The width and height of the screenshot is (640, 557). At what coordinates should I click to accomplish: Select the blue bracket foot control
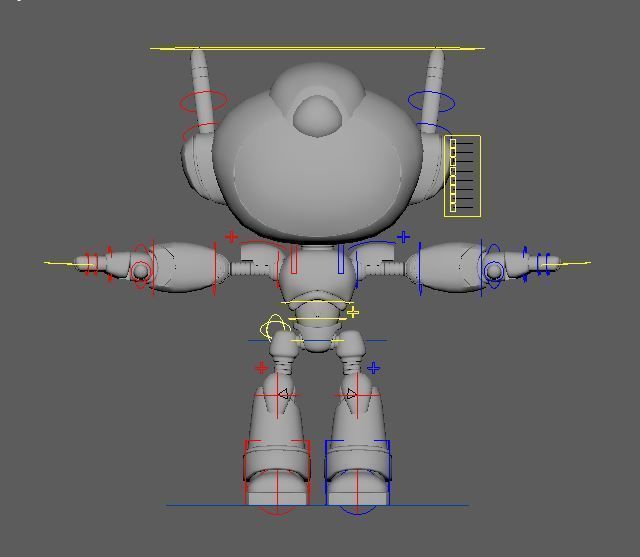[x=358, y=473]
